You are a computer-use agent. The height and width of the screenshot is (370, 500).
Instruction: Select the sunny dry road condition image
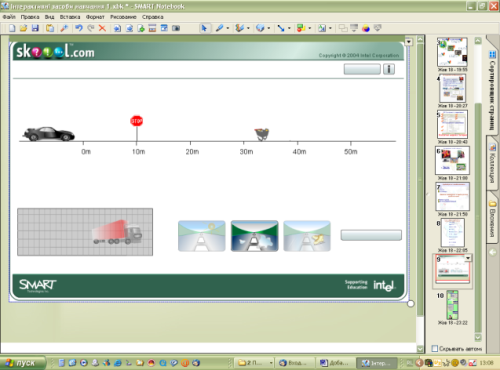(x=202, y=236)
